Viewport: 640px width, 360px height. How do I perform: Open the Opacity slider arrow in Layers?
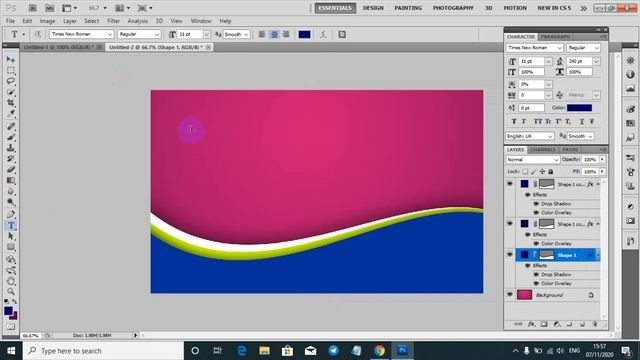click(602, 160)
